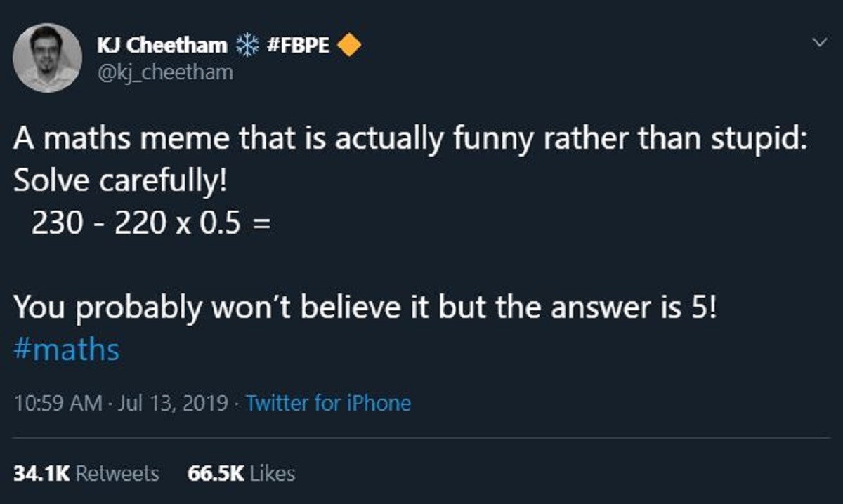
Task: Click the 'Solve carefully!' text
Action: (x=120, y=181)
